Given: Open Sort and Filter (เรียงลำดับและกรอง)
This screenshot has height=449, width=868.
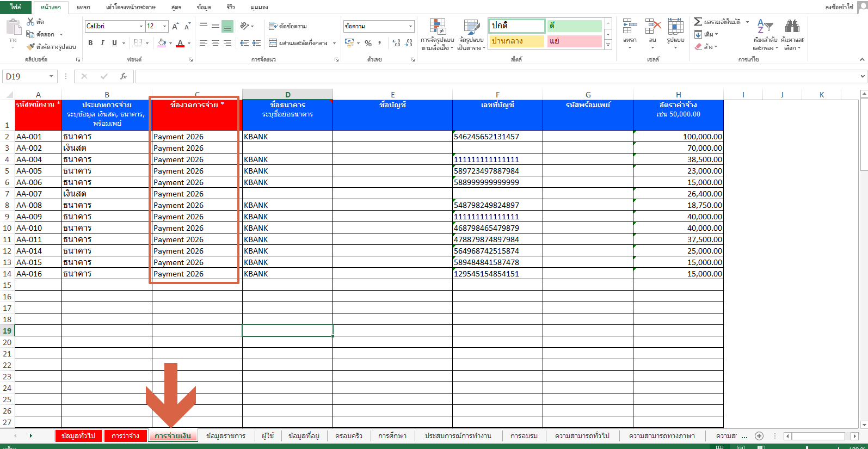Looking at the screenshot, I should click(x=765, y=35).
